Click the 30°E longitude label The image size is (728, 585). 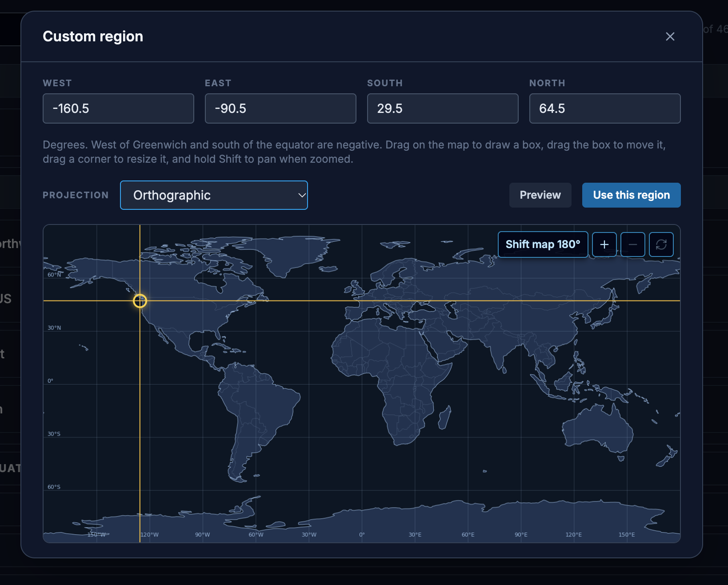415,534
